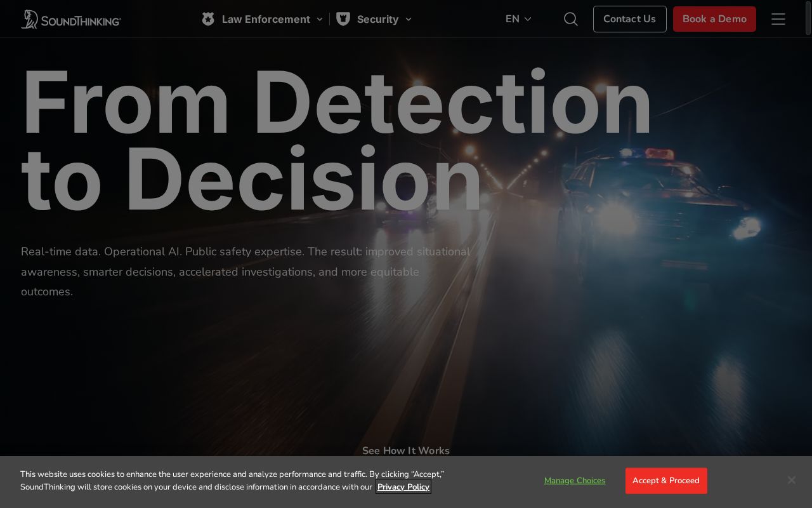The image size is (812, 508).
Task: Click the SoundThinking logo
Action: [71, 19]
